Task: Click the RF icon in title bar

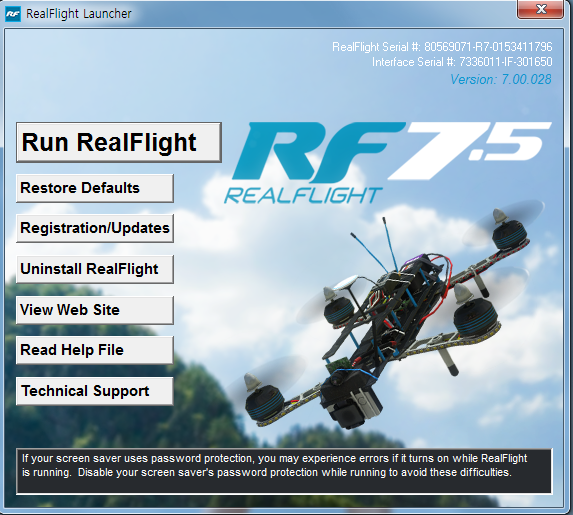Action: (x=13, y=14)
